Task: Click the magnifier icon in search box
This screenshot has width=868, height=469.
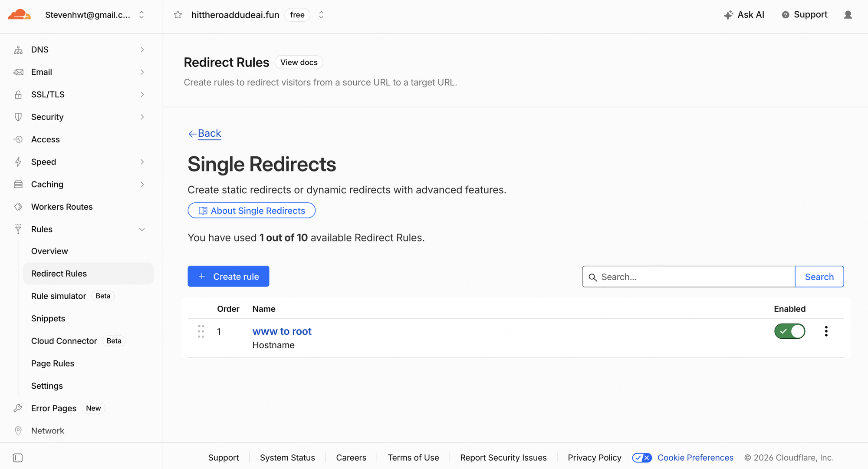Action: [x=593, y=277]
